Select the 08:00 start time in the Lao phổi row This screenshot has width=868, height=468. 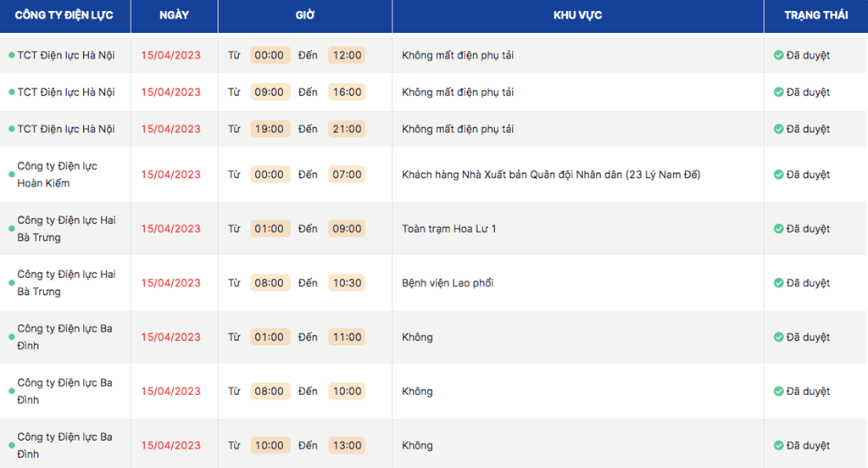[270, 283]
